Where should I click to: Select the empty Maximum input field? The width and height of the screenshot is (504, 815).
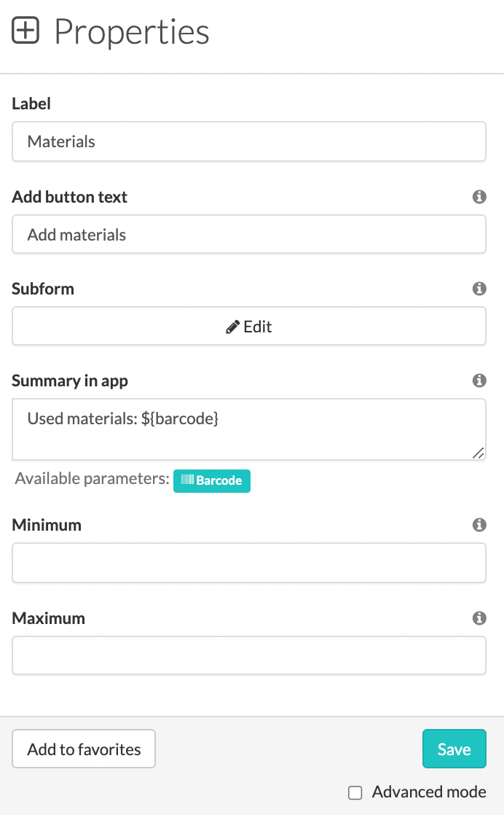[x=248, y=655]
